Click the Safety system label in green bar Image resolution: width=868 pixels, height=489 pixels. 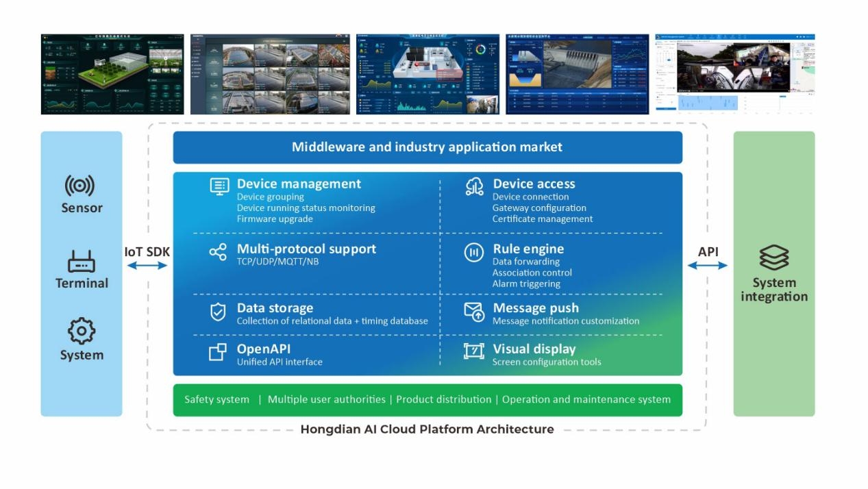pos(216,400)
